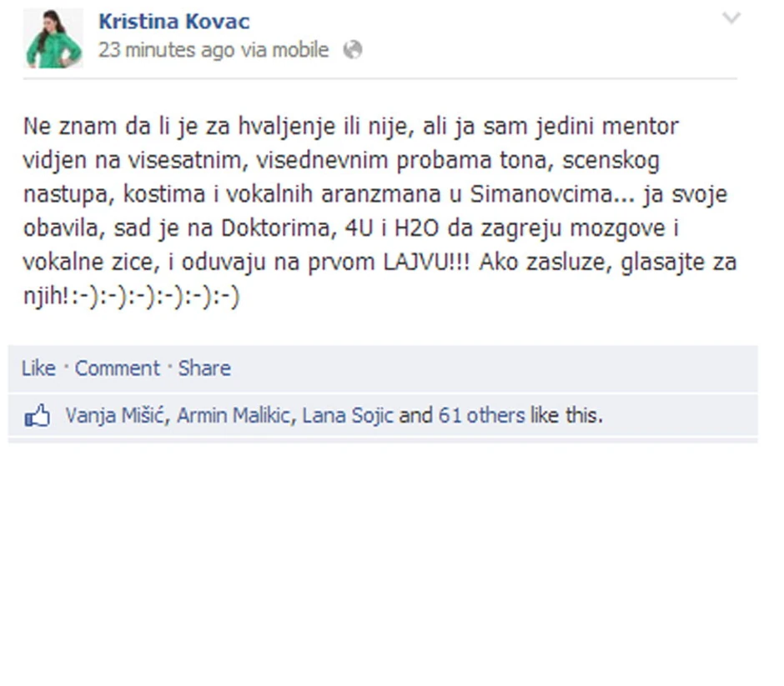The image size is (784, 686).
Task: Click the row of smiley emoticons ending the post
Action: [x=155, y=296]
